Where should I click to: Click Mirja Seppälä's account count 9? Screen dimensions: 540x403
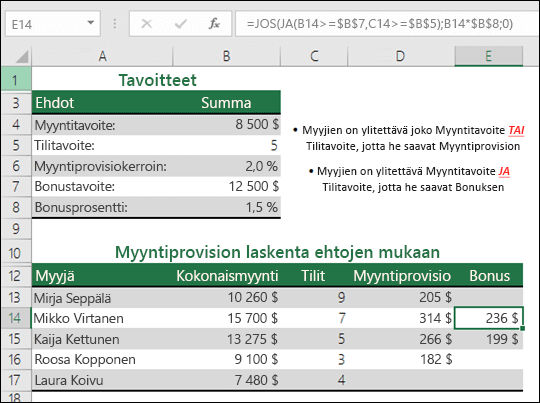(314, 298)
